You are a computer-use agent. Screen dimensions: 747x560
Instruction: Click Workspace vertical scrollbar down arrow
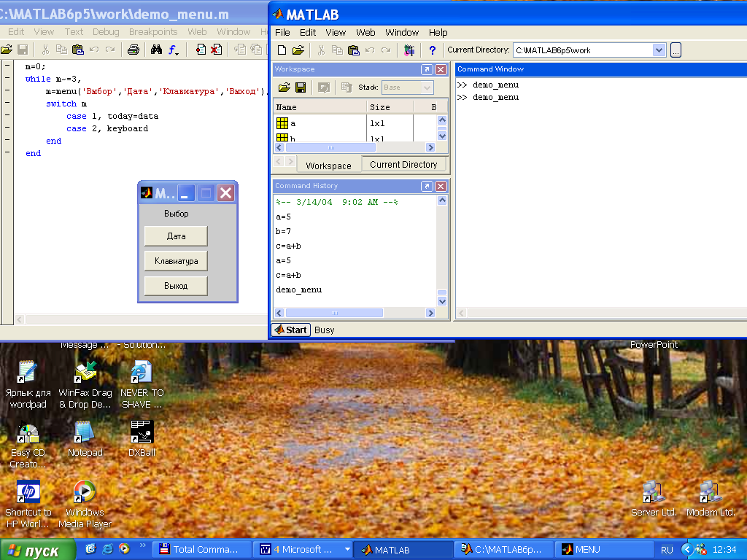441,136
